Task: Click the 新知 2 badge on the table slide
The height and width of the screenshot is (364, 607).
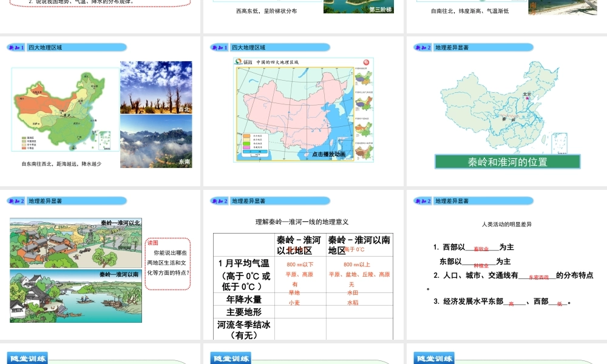Action: click(x=220, y=201)
